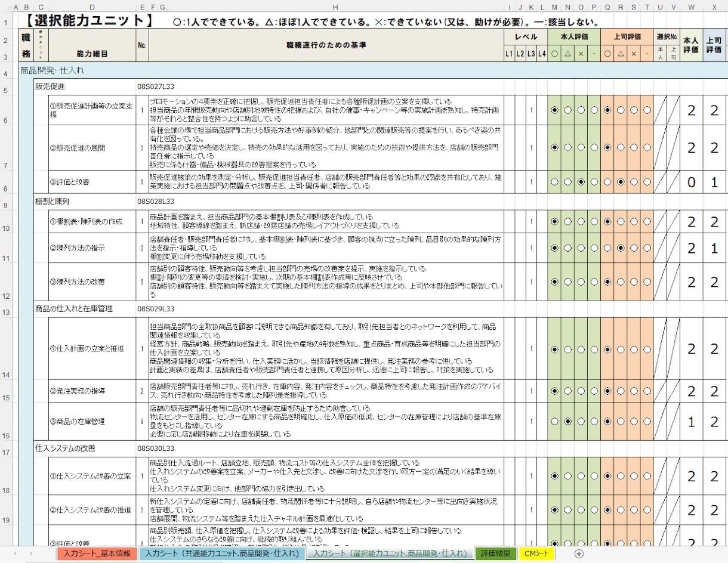
Task: Set self-evaluation × for ②仕入システム改善の推進
Action: (581, 511)
